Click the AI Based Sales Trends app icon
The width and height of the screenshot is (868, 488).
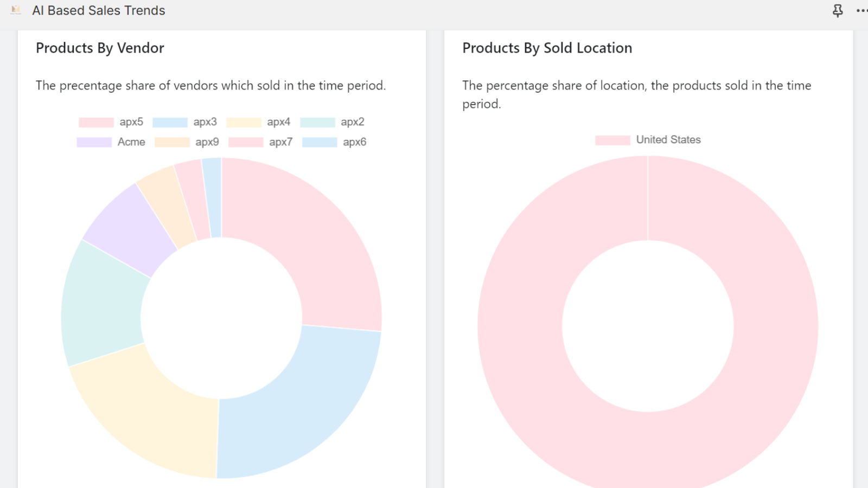point(16,10)
